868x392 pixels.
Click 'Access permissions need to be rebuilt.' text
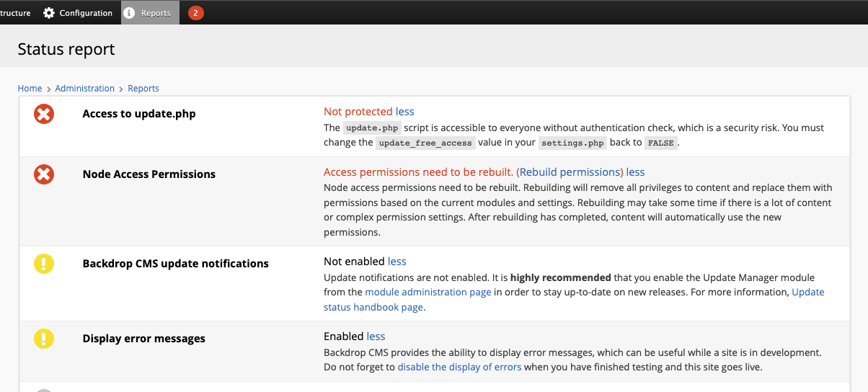point(418,172)
